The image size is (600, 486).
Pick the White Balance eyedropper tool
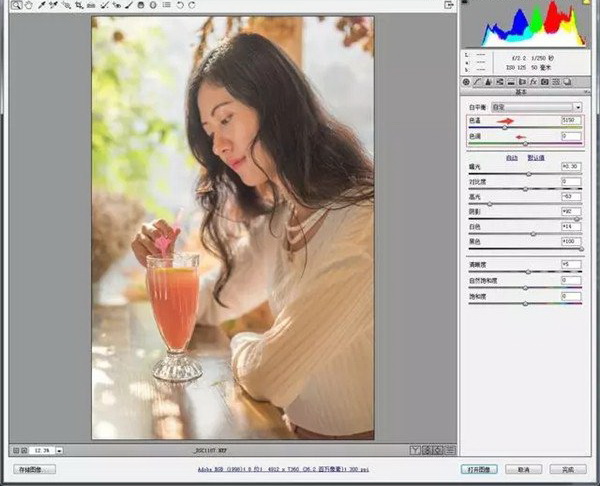coord(41,6)
